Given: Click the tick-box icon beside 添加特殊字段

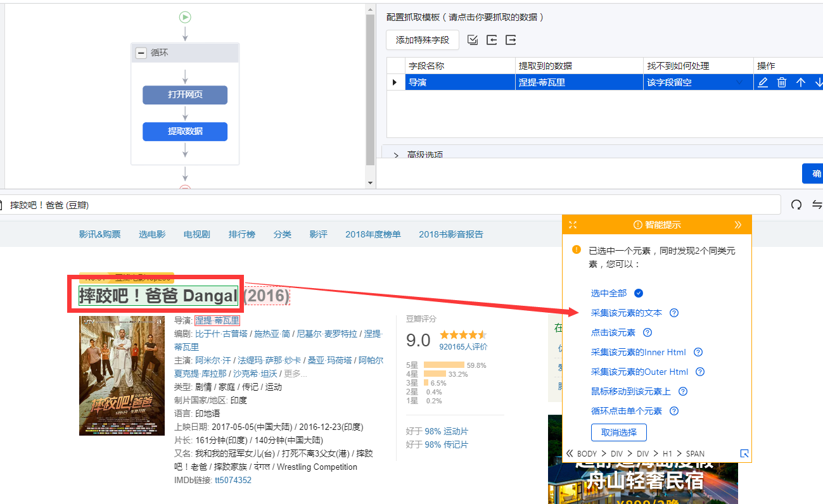Looking at the screenshot, I should (473, 40).
